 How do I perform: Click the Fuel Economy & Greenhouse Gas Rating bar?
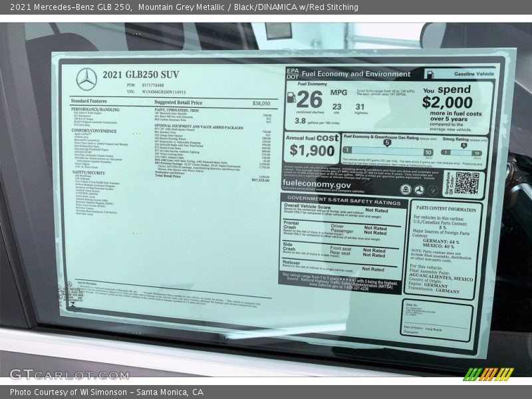point(388,151)
